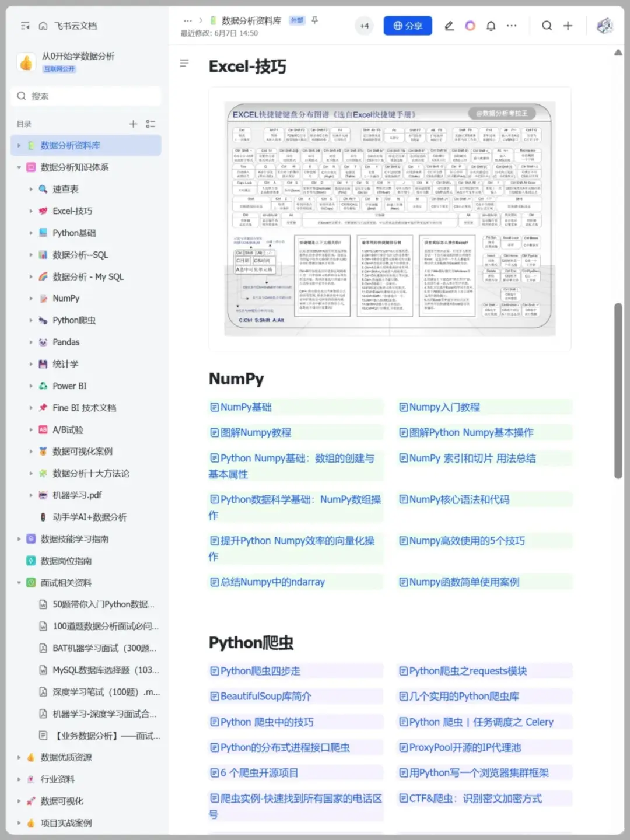The image size is (630, 840).
Task: Collapse the sidebar with the top-left icon
Action: coord(24,26)
